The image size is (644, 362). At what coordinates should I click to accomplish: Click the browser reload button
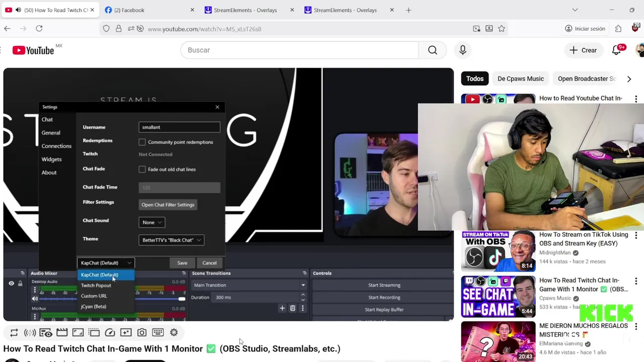[x=39, y=29]
